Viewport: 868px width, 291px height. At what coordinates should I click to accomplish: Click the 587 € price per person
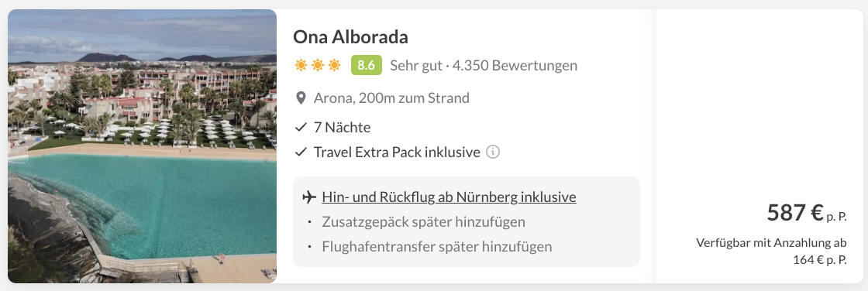[807, 212]
